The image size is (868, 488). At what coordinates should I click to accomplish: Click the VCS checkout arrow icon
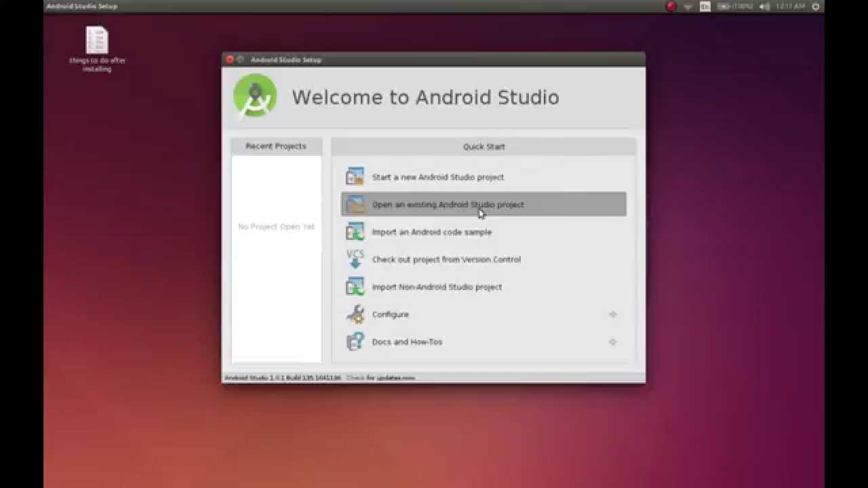[355, 259]
